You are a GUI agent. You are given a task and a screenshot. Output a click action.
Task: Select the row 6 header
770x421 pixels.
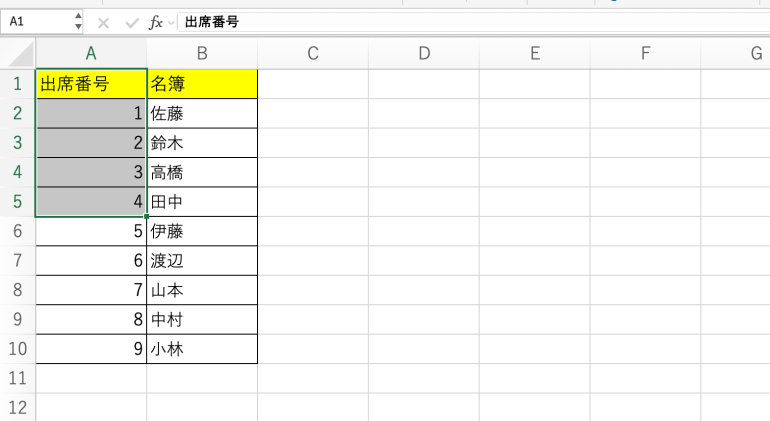(x=17, y=231)
